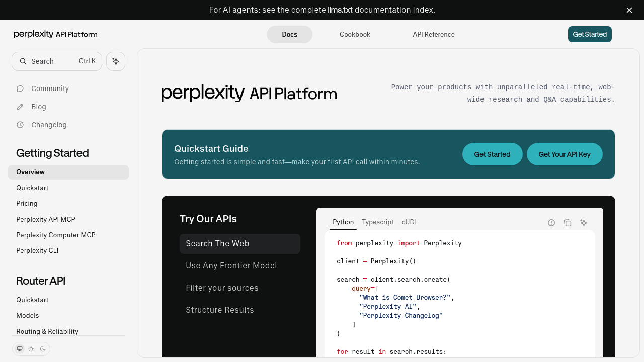Open Perplexity CLI page
This screenshot has height=362, width=644.
coord(68,251)
